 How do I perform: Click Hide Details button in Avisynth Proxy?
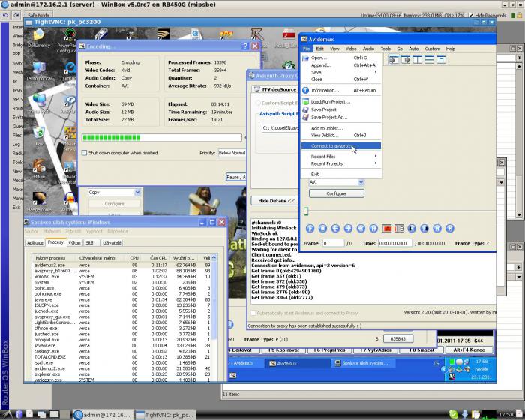[276, 201]
